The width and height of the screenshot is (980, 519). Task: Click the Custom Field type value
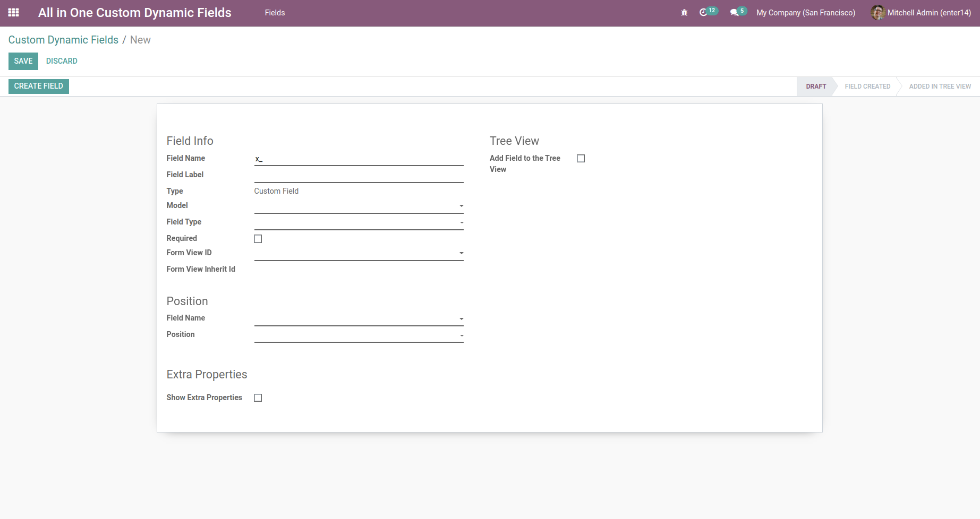coord(276,191)
